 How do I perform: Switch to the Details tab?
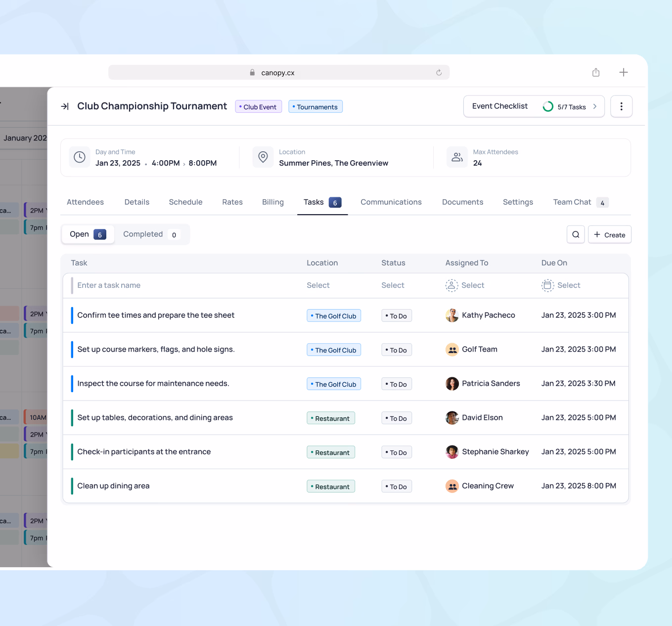pyautogui.click(x=137, y=202)
